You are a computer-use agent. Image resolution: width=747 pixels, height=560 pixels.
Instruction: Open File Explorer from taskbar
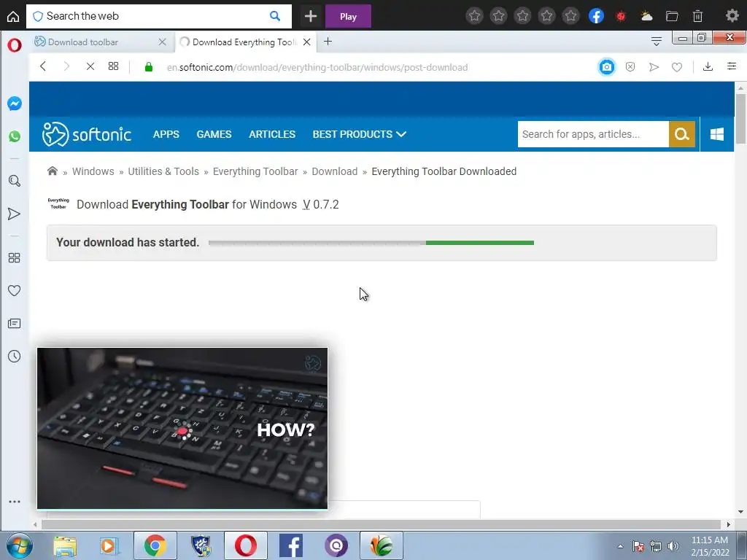tap(65, 545)
